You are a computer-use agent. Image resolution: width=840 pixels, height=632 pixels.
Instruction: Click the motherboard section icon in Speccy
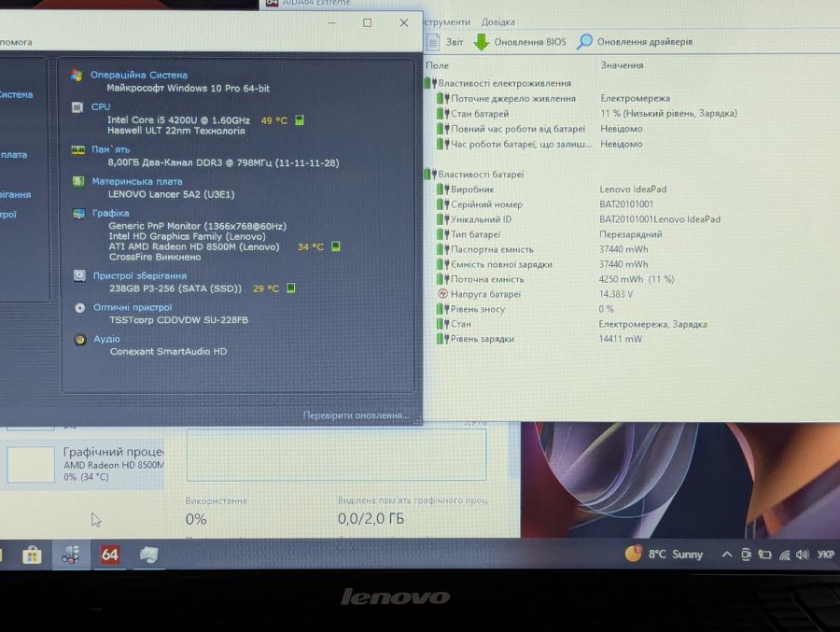pos(78,182)
